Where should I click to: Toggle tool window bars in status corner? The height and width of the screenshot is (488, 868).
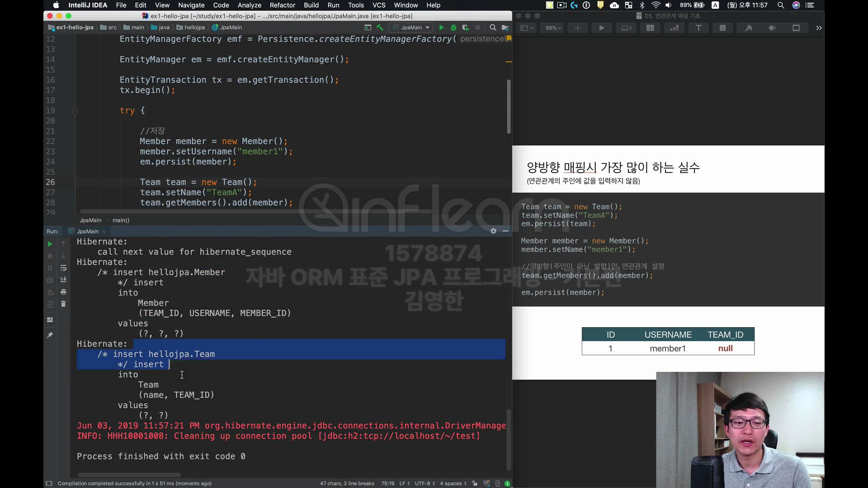(49, 483)
